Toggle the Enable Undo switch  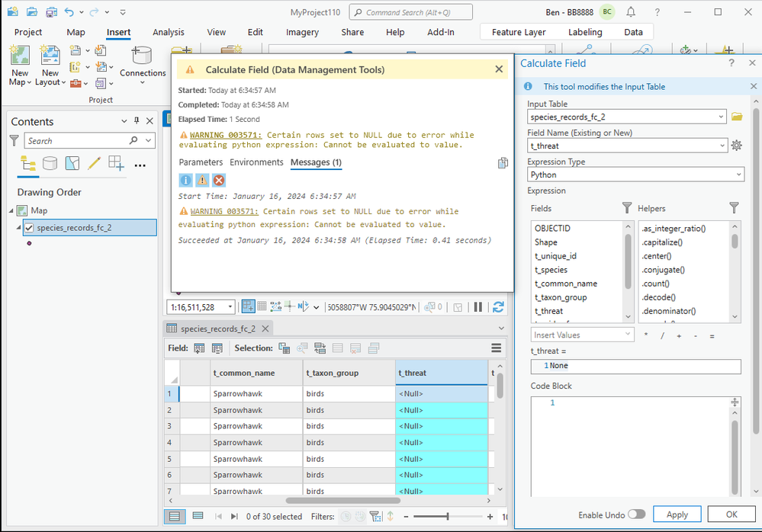coord(636,514)
